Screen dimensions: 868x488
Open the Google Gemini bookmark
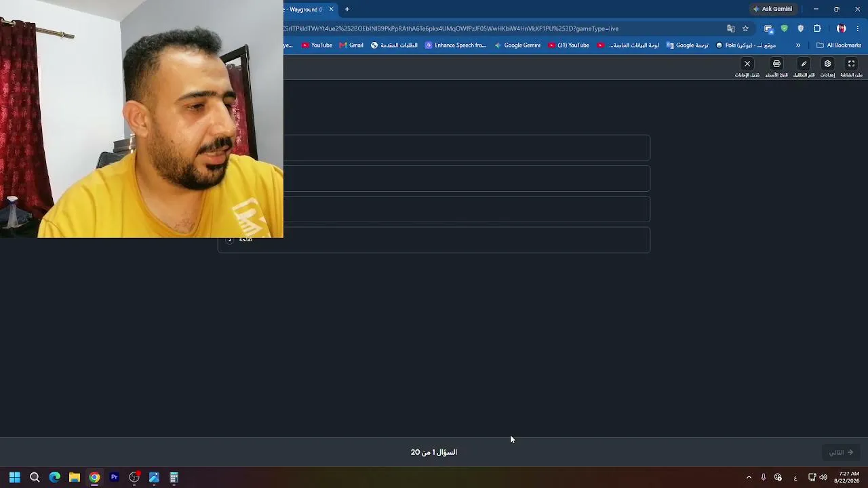pos(517,45)
